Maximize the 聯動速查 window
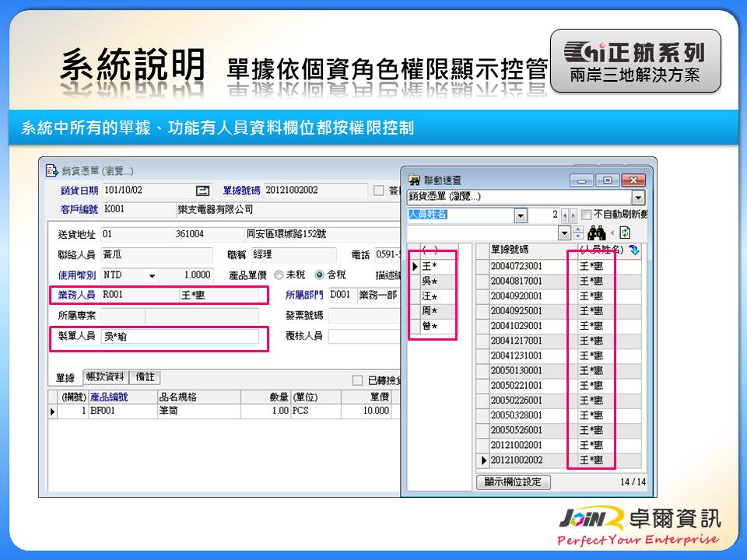 (608, 180)
